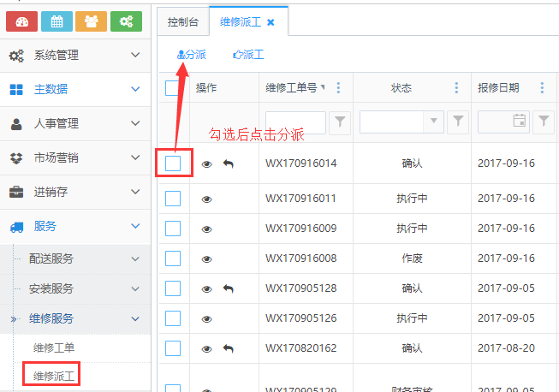Open the blue calendar icon button
Image resolution: width=559 pixels, height=392 pixels.
click(56, 21)
